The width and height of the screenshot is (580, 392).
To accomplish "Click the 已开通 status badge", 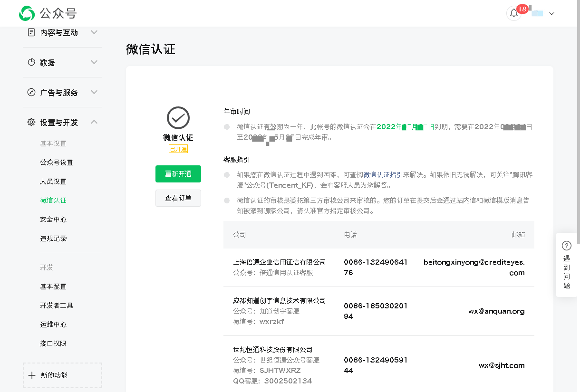I will (178, 149).
